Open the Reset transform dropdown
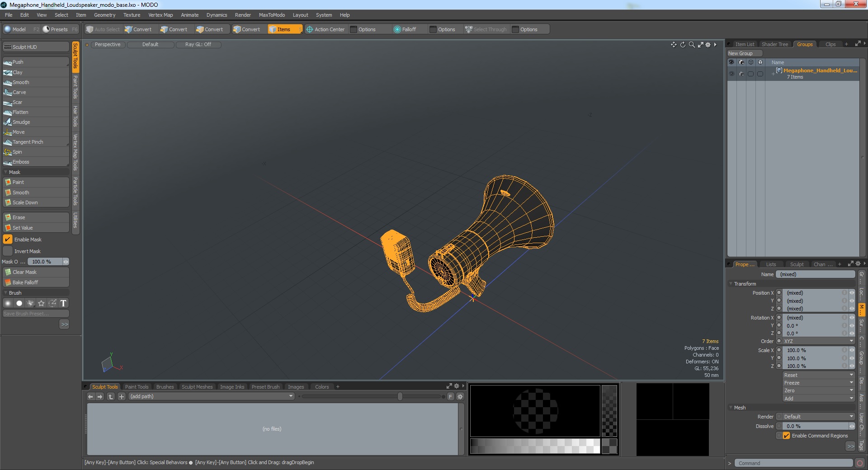Image resolution: width=868 pixels, height=470 pixels. tap(818, 375)
